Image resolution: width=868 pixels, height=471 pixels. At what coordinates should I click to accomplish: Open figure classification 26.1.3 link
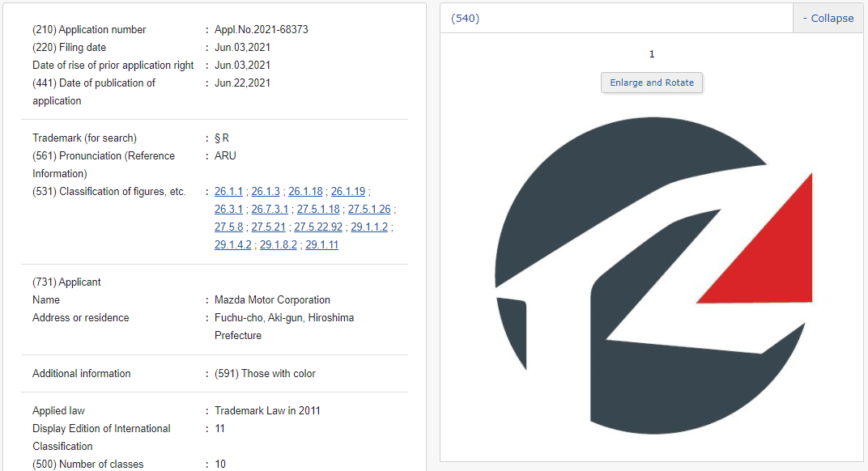tap(266, 192)
